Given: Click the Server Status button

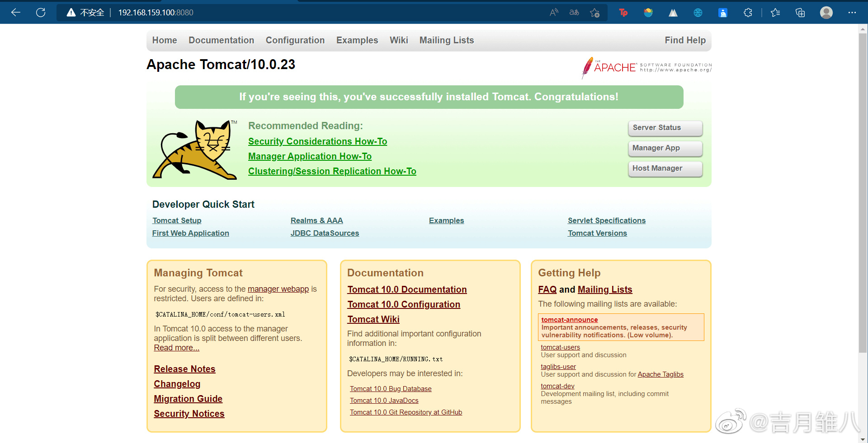Looking at the screenshot, I should coord(665,128).
